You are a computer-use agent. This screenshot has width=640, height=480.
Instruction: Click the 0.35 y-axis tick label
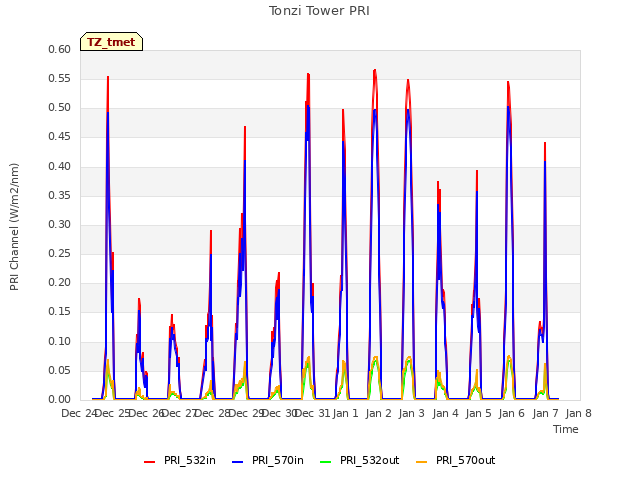[60, 195]
